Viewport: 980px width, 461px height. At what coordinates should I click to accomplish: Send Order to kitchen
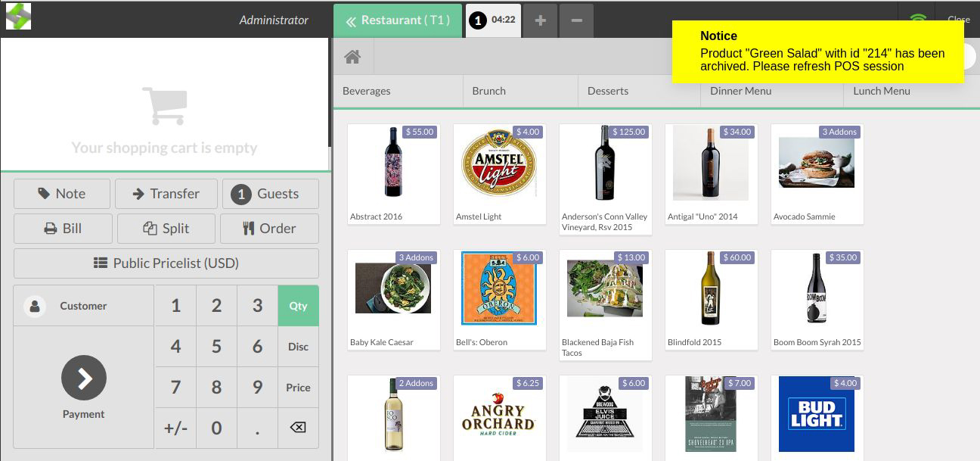point(269,229)
